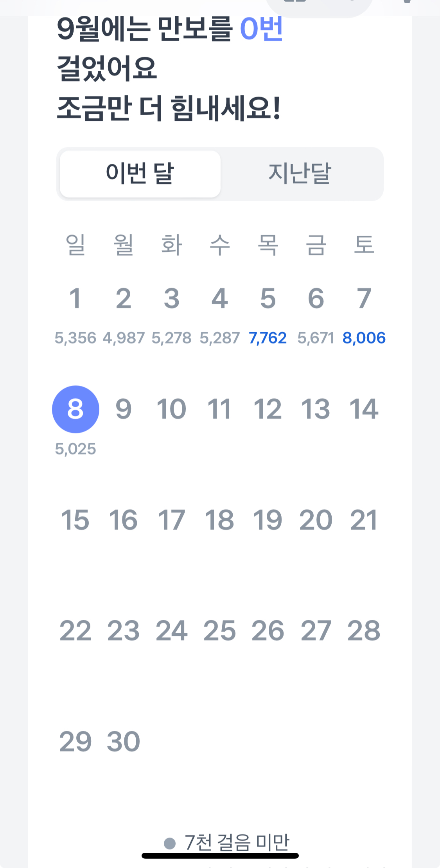Pick date 30 on the calendar
The image size is (440, 868).
[x=123, y=742]
